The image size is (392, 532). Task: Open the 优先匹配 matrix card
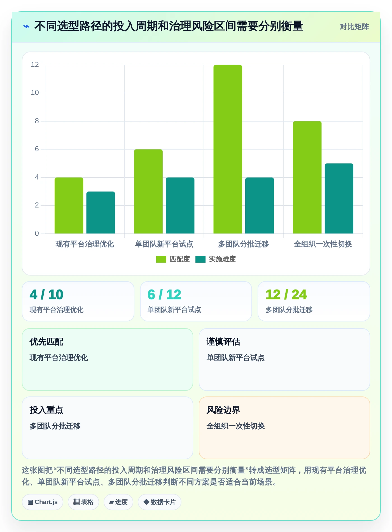pyautogui.click(x=108, y=360)
